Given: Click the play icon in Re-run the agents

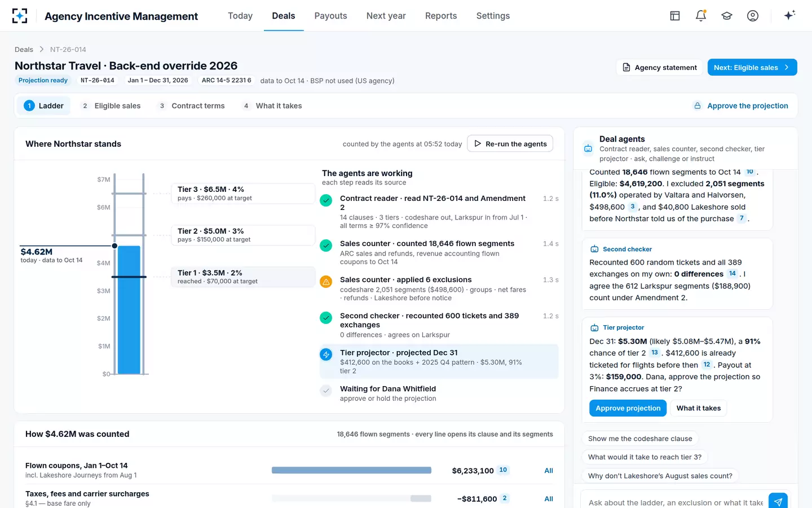Looking at the screenshot, I should 478,143.
